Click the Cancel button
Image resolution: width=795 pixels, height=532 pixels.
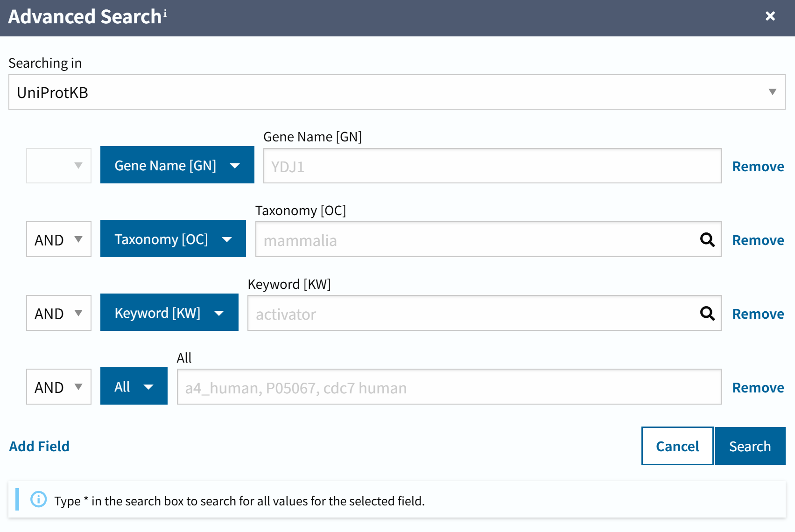point(677,446)
